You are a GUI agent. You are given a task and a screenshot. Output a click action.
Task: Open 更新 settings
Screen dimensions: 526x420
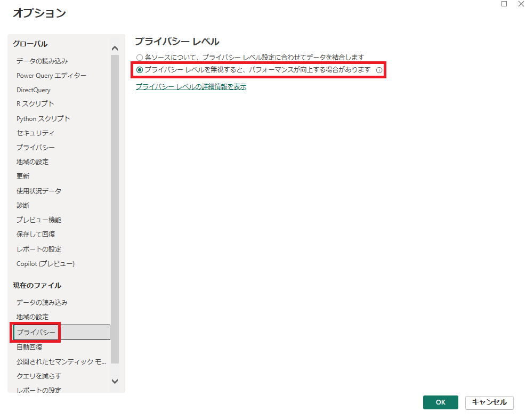click(23, 176)
